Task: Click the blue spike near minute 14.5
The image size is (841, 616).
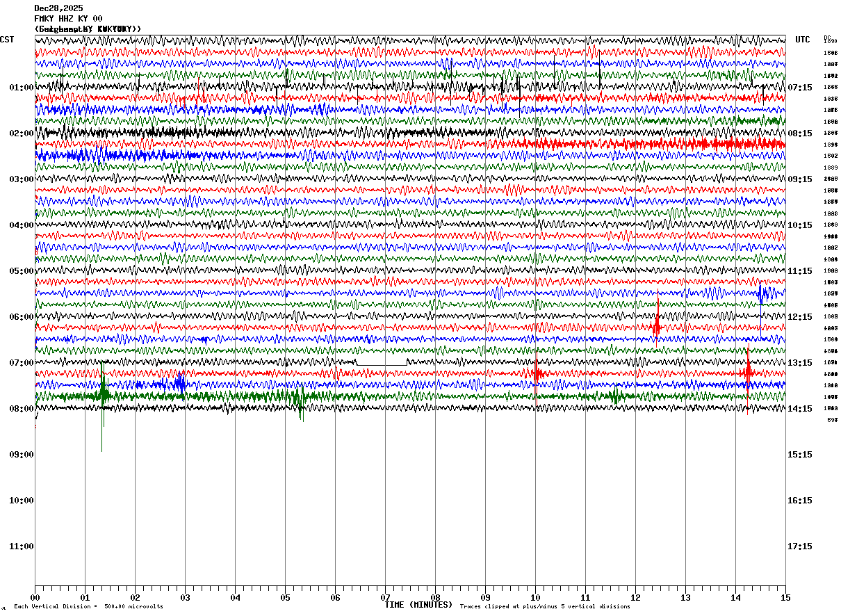Action: [x=761, y=295]
